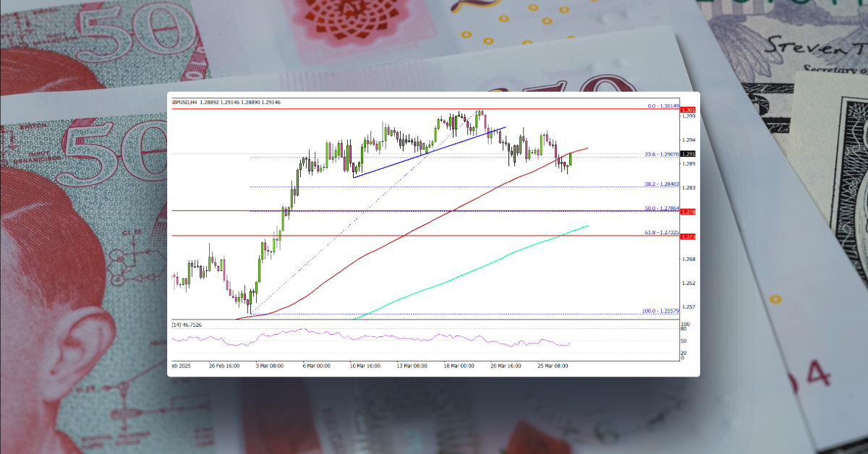Click the red 1.273 price level tag

pyautogui.click(x=687, y=235)
